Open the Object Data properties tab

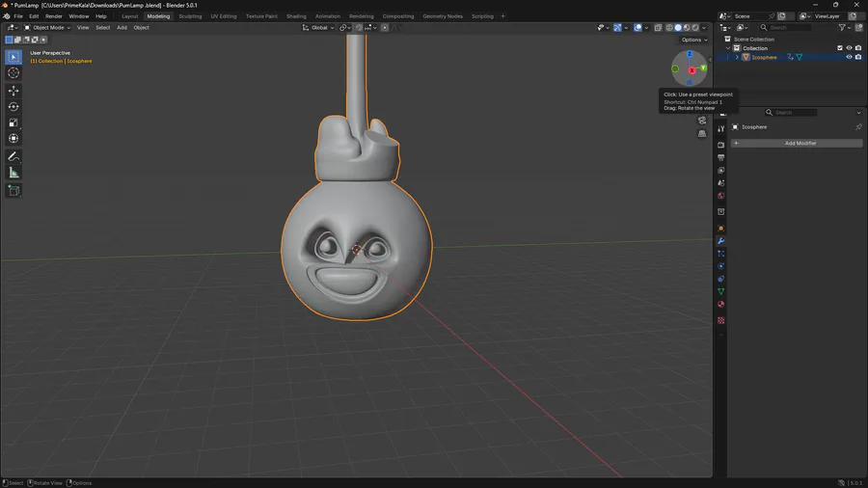click(x=720, y=291)
